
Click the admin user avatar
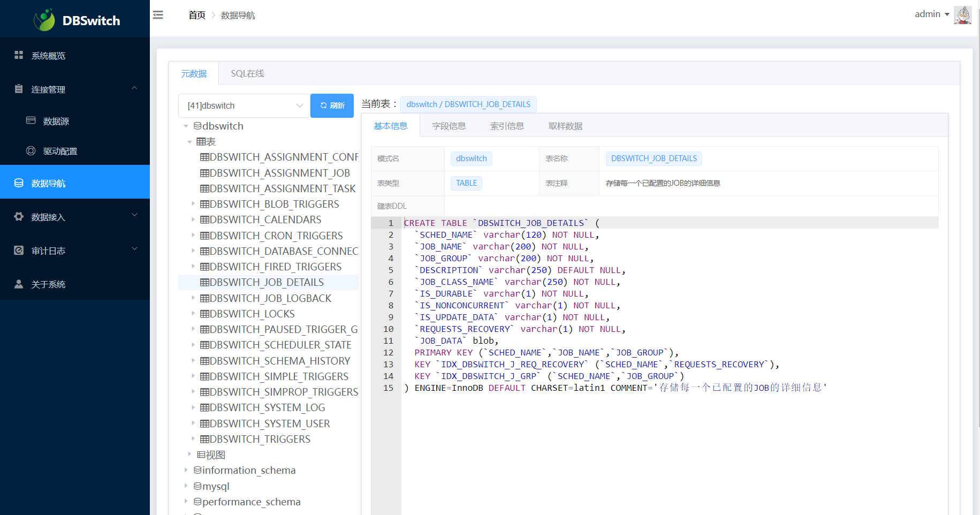click(962, 14)
